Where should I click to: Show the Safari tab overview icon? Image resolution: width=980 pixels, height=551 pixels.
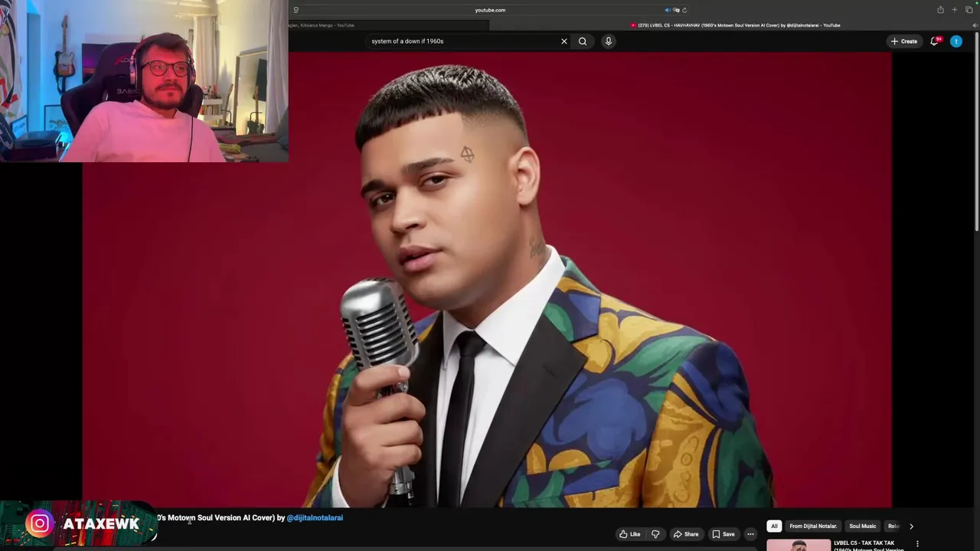point(969,10)
